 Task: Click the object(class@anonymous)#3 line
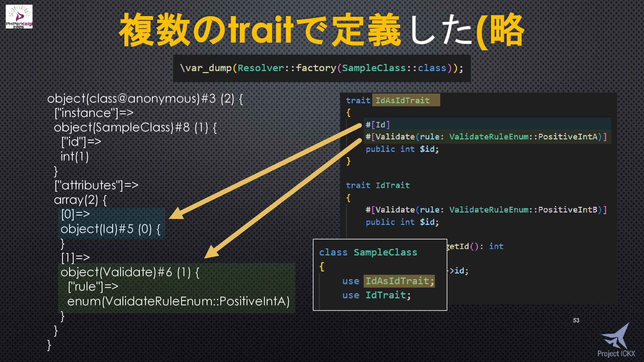145,99
